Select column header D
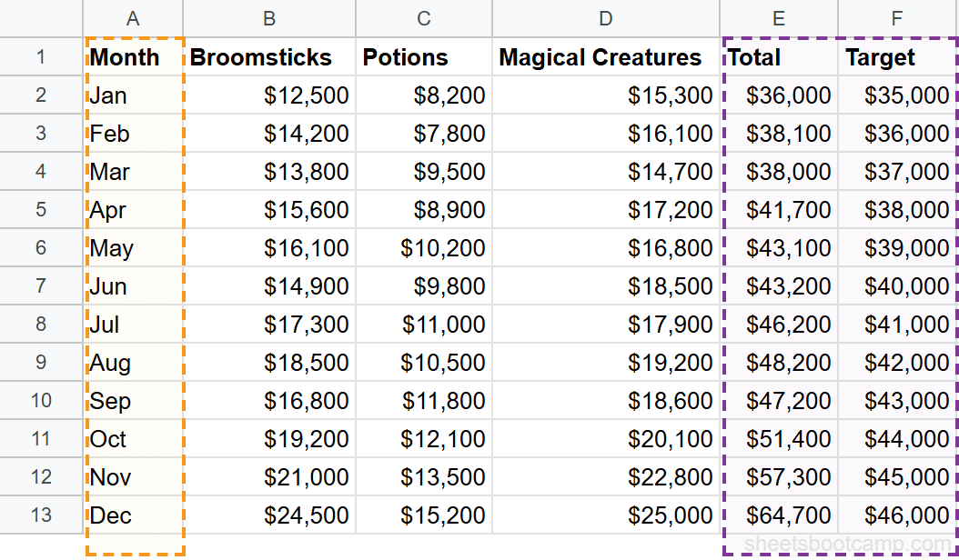959x560 pixels. pyautogui.click(x=603, y=18)
